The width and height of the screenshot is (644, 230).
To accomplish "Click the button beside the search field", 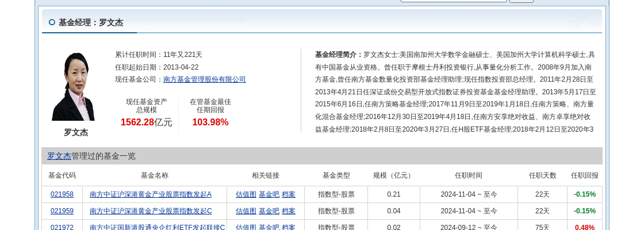I will click(x=521, y=1).
